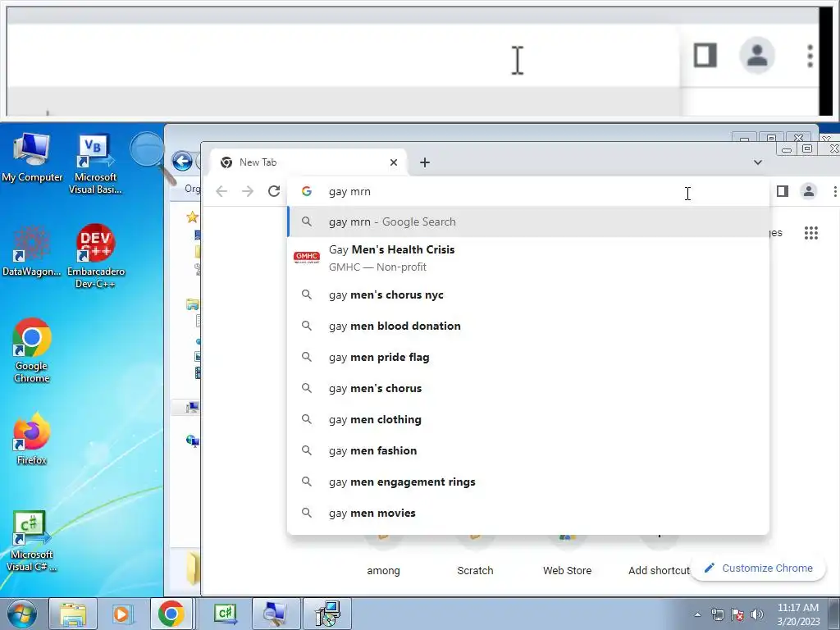
Task: Open DataWagon desktop shortcut
Action: click(x=32, y=252)
